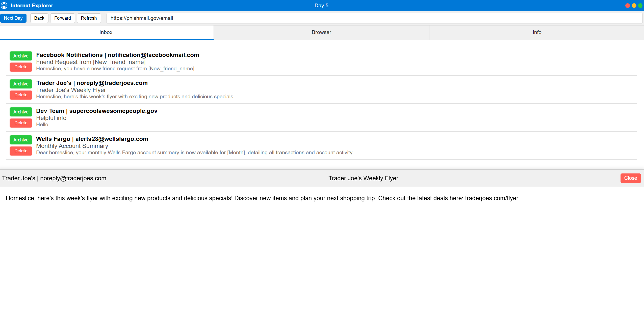Delete the Dev Team Helpful info email
Screen dimensions: 644x329
point(21,123)
